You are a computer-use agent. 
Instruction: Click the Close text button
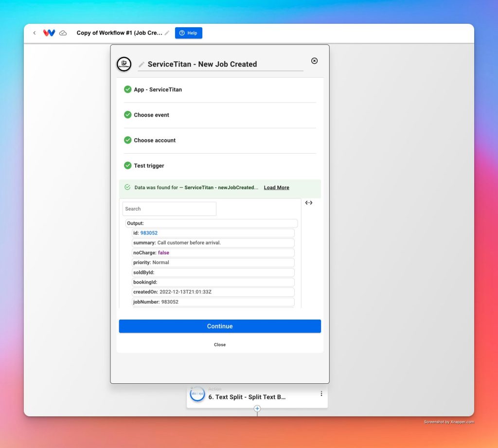click(x=220, y=345)
